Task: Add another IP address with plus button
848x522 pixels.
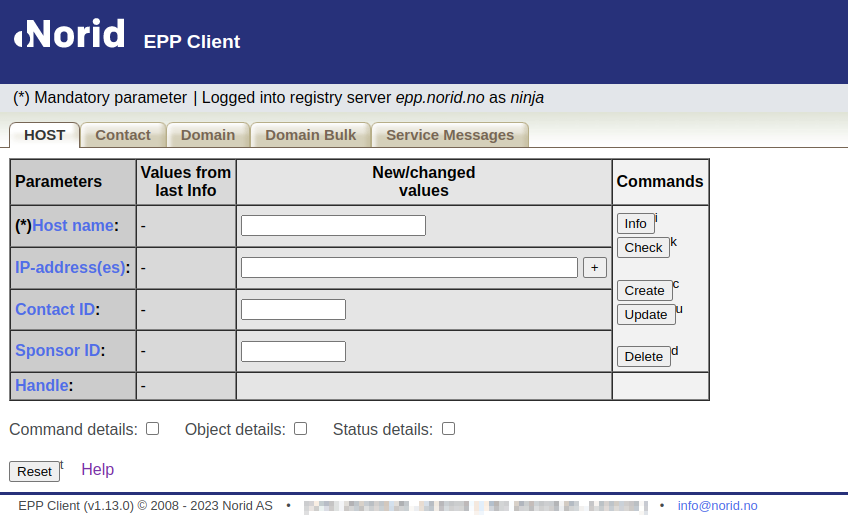Action: pyautogui.click(x=594, y=268)
